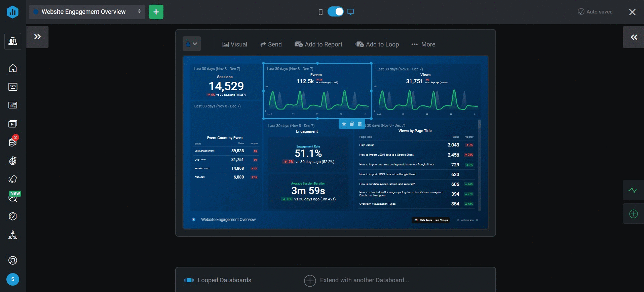Click Add to Loop
The height and width of the screenshot is (292, 644).
377,44
